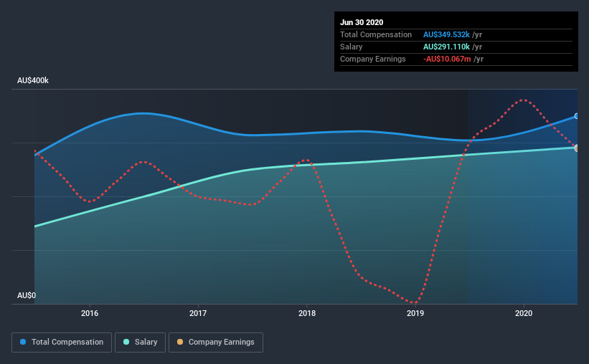Select the 2020 x-axis label

tap(524, 313)
